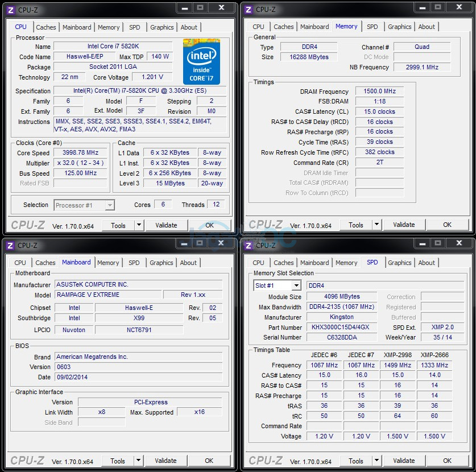Open Graphics tab in the Memory window
The height and width of the screenshot is (472, 476).
pos(399,27)
